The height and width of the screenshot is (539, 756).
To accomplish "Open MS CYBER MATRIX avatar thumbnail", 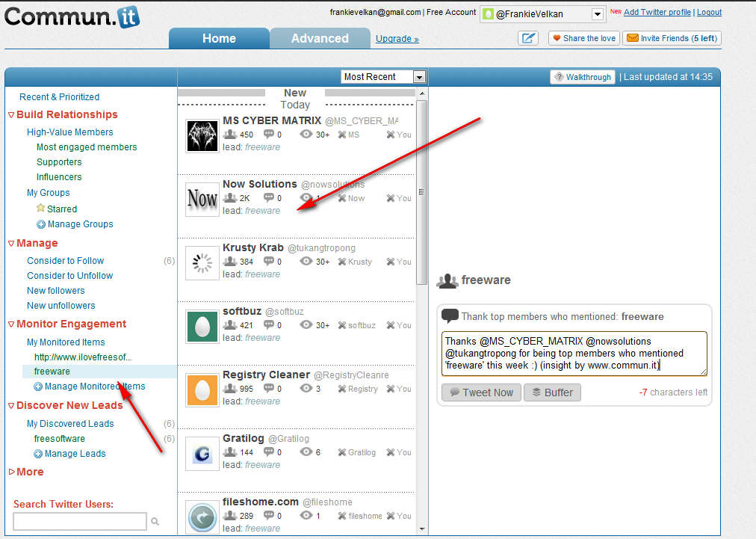I will point(202,135).
